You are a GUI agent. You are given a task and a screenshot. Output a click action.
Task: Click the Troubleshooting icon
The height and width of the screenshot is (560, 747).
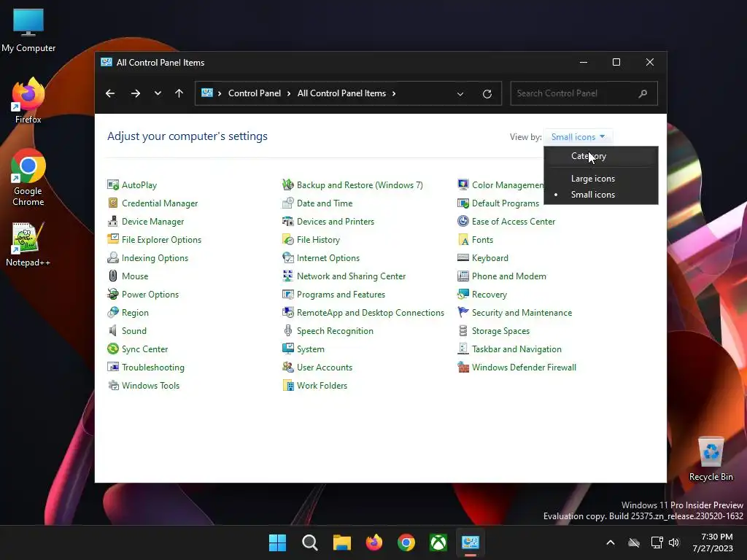pyautogui.click(x=113, y=367)
